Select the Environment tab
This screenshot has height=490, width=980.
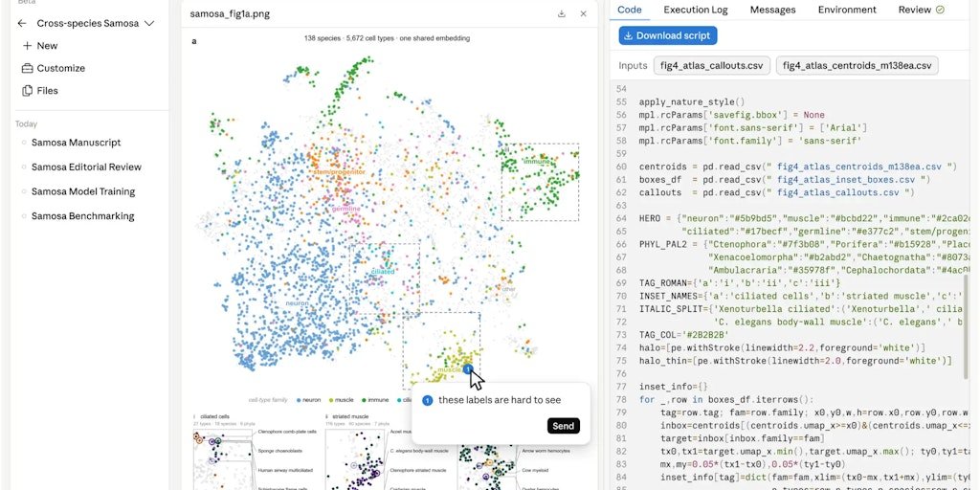tap(847, 10)
